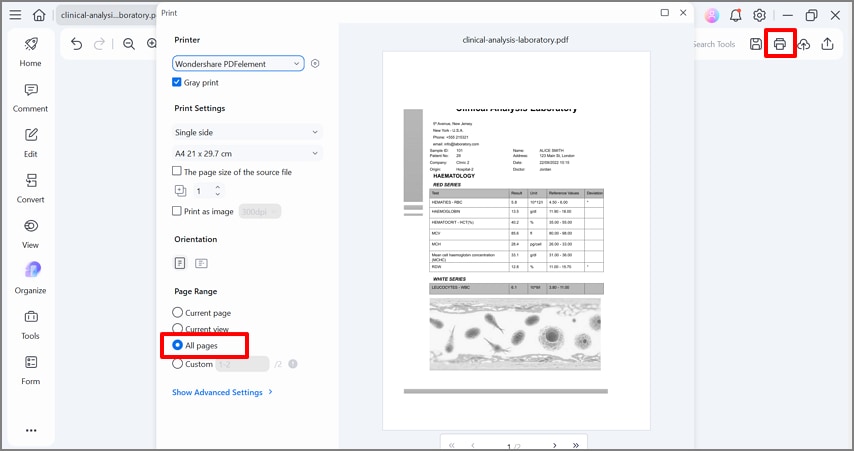Undo the last action

click(x=76, y=44)
